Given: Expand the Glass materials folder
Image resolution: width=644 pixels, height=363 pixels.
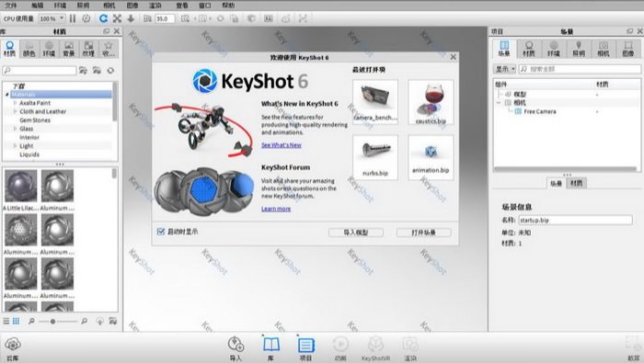Looking at the screenshot, I should point(16,129).
